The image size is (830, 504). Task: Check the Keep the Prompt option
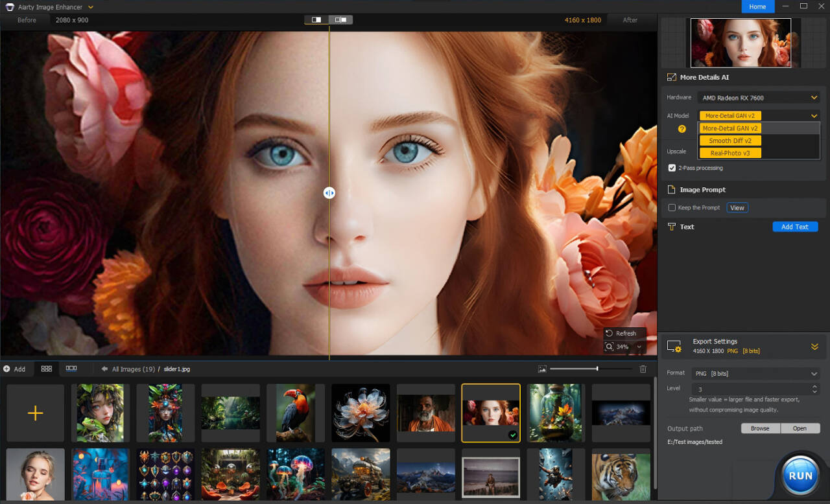(x=672, y=207)
